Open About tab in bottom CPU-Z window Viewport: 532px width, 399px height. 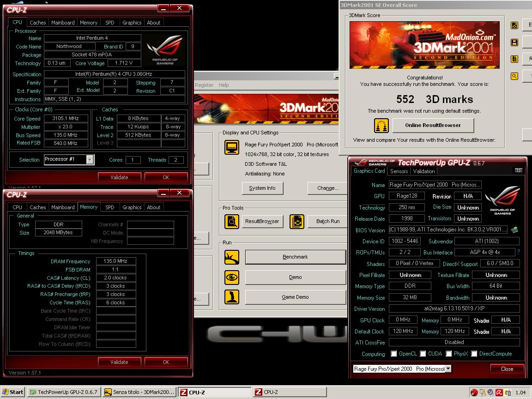[x=153, y=207]
